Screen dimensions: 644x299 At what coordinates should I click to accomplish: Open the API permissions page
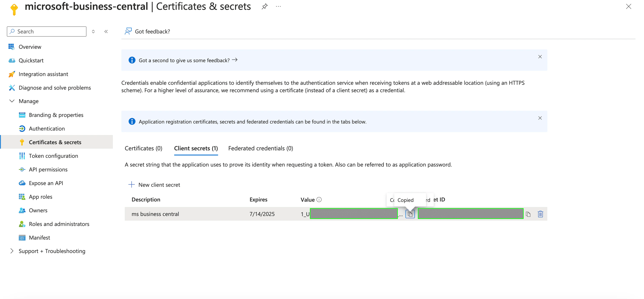(x=48, y=169)
